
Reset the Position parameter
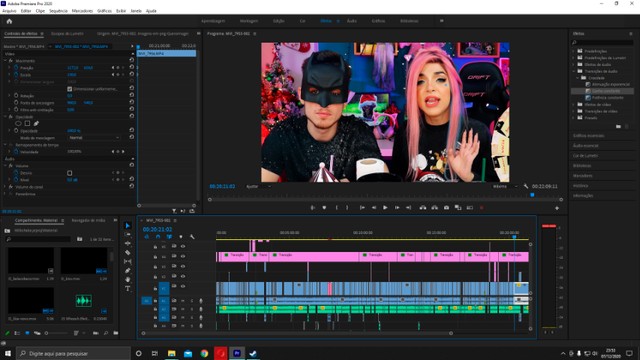[x=131, y=67]
